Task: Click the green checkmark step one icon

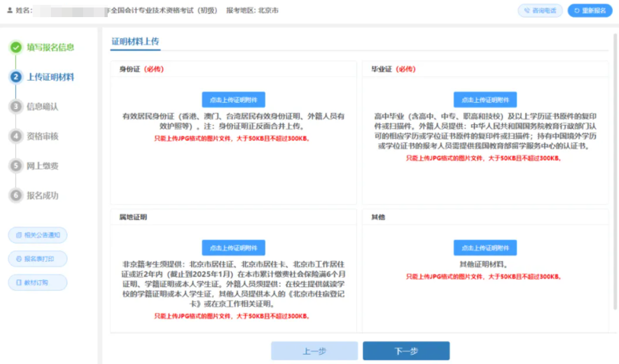Action: (16, 47)
